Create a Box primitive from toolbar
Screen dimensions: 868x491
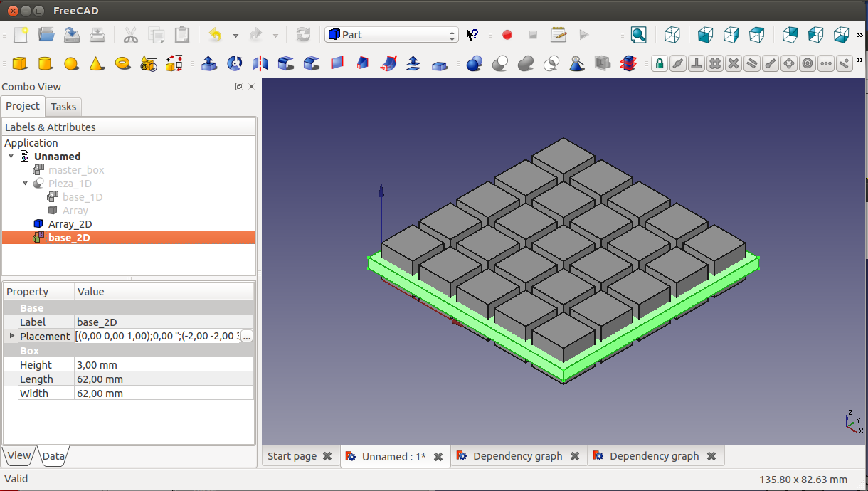pos(20,63)
